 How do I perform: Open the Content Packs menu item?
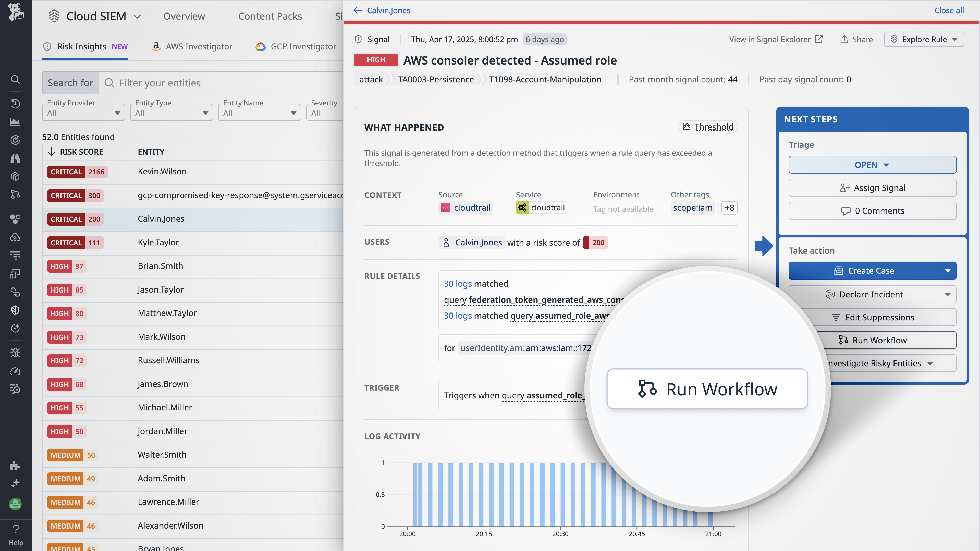tap(270, 16)
